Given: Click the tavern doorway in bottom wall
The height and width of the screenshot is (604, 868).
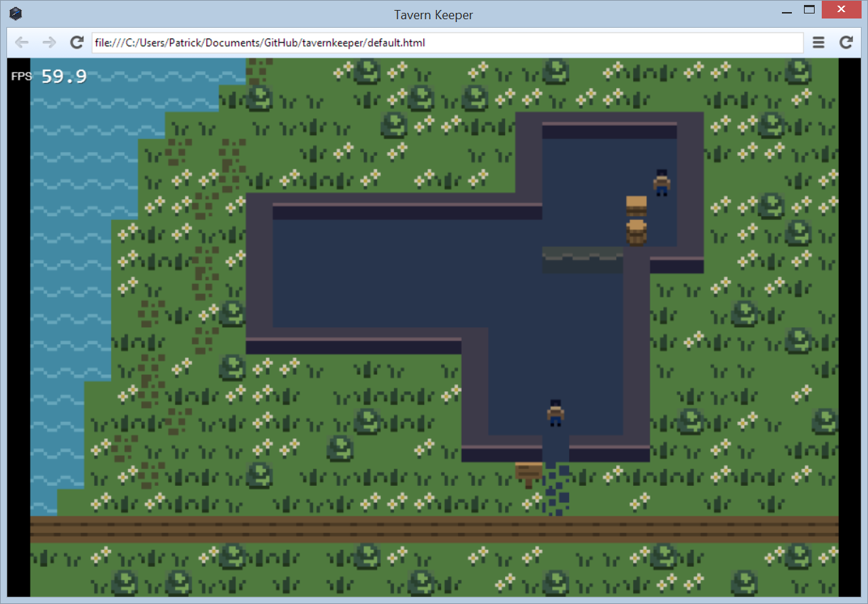Looking at the screenshot, I should click(556, 448).
